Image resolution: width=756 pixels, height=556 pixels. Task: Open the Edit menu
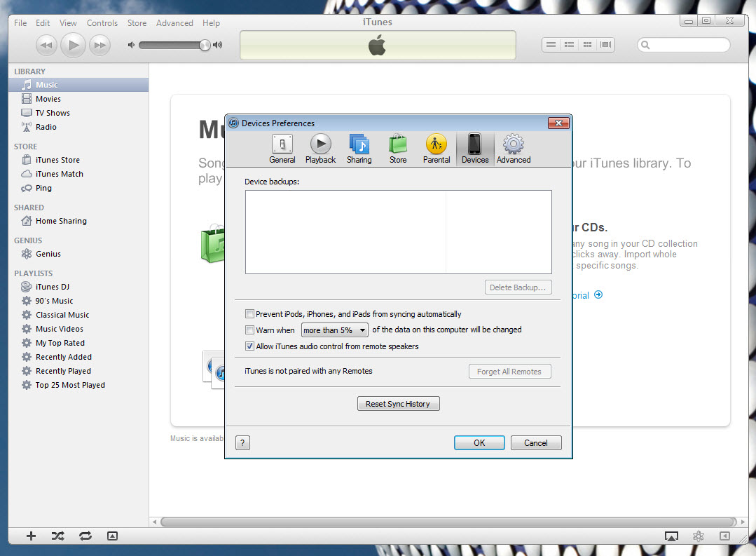click(x=43, y=22)
